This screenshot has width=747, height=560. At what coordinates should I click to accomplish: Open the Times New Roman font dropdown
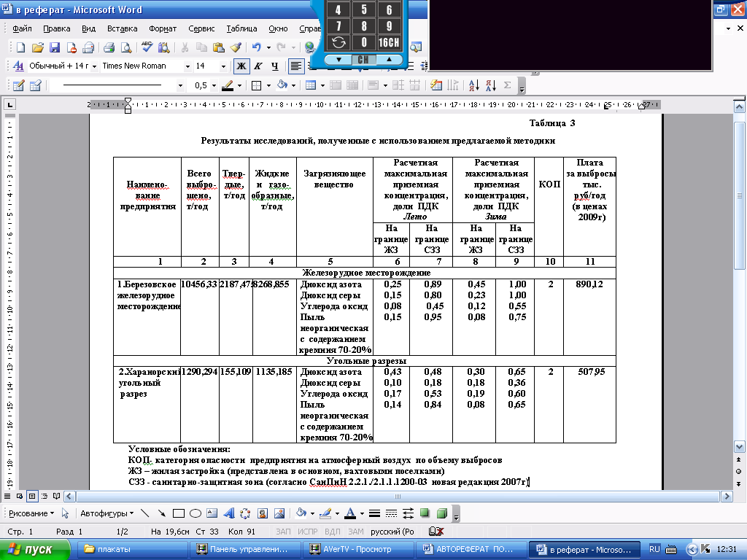pos(187,66)
